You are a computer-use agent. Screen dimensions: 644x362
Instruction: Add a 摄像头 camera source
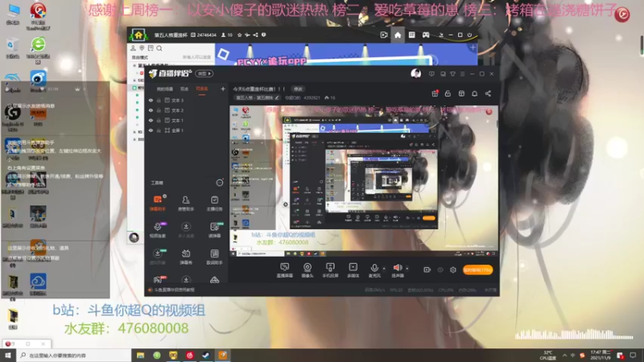(x=308, y=270)
